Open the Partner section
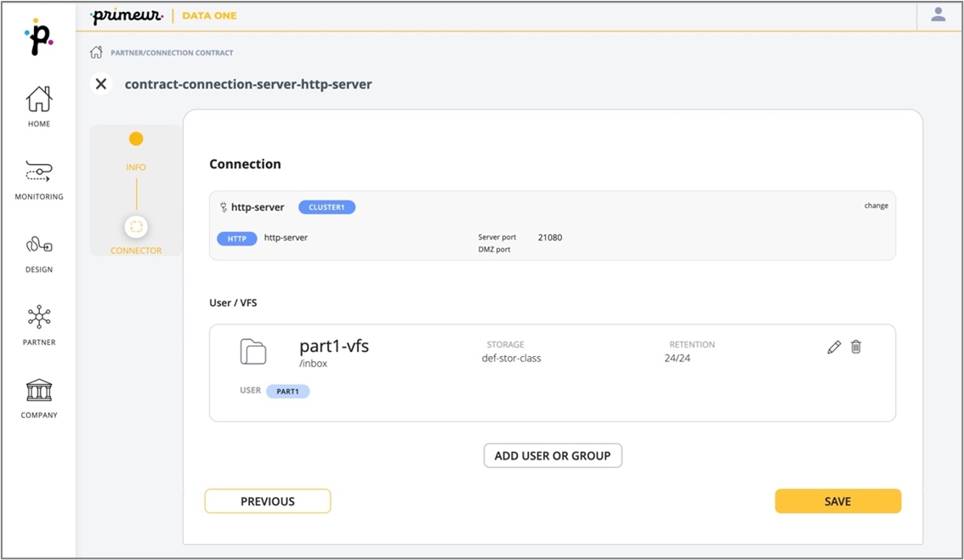Image resolution: width=964 pixels, height=560 pixels. pos(39,325)
